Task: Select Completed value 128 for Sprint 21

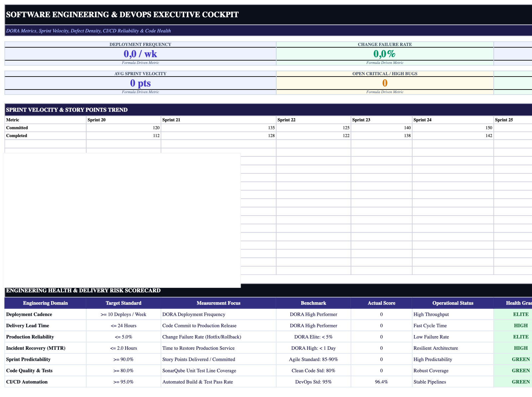Action: tap(218, 136)
